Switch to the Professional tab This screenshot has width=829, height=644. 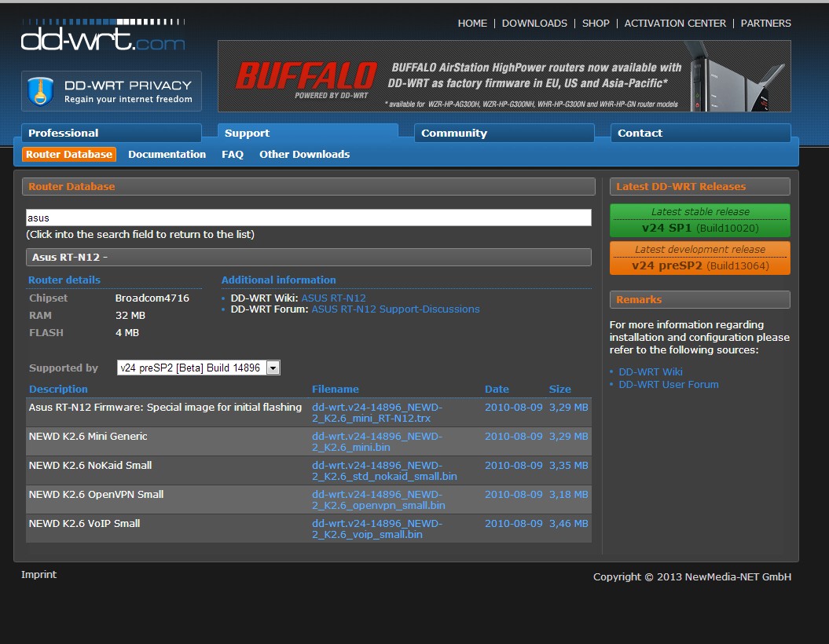[111, 134]
